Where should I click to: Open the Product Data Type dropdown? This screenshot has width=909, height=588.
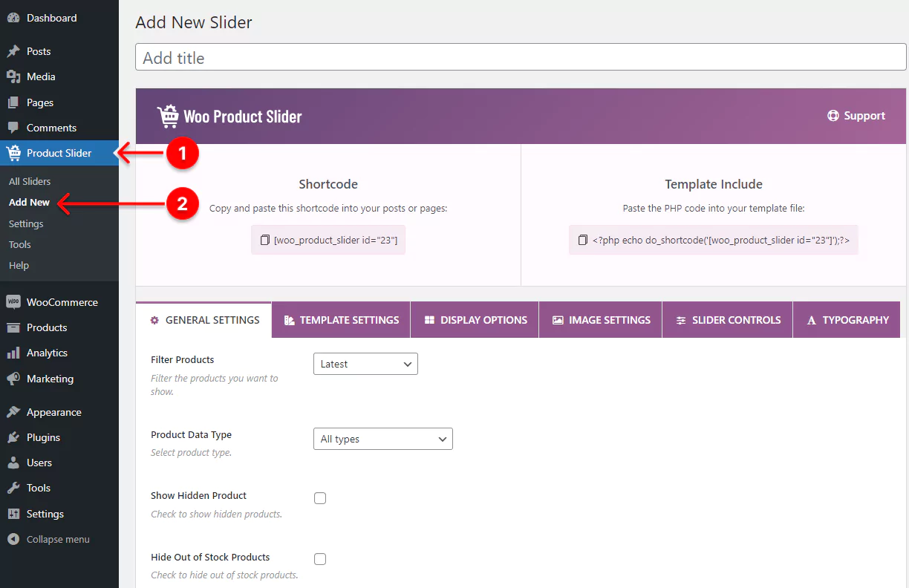coord(383,439)
